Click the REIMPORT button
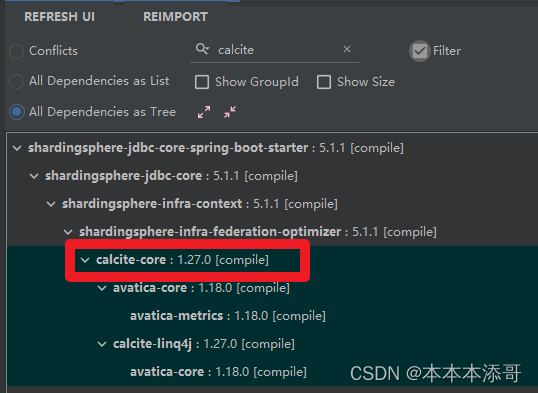This screenshot has width=538, height=393. coord(175,16)
